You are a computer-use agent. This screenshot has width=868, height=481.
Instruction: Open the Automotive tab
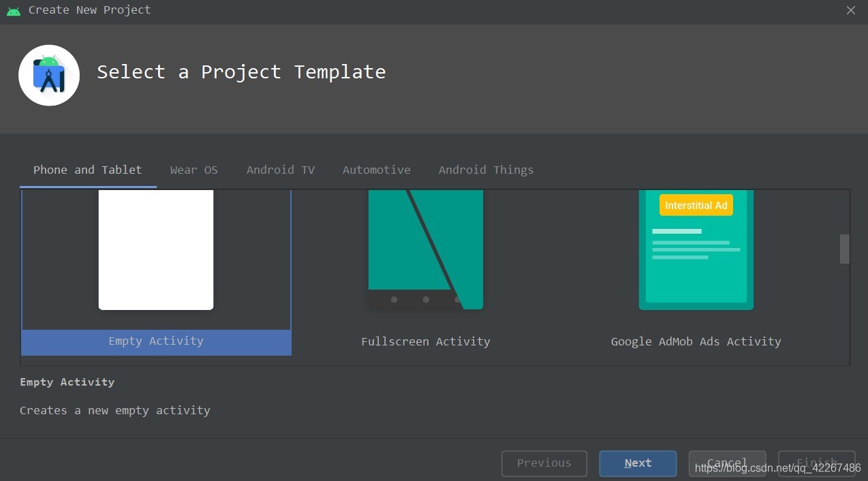(377, 170)
